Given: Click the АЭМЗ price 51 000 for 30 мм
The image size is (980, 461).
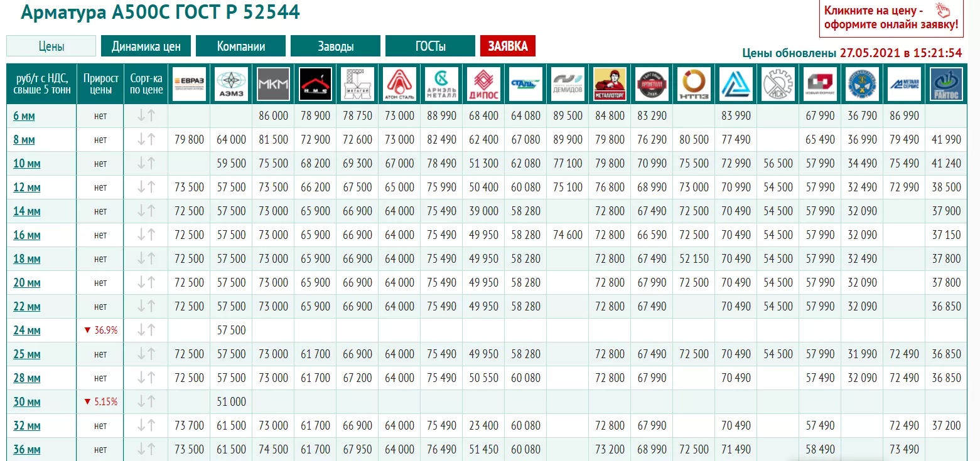Looking at the screenshot, I should click(x=231, y=401).
